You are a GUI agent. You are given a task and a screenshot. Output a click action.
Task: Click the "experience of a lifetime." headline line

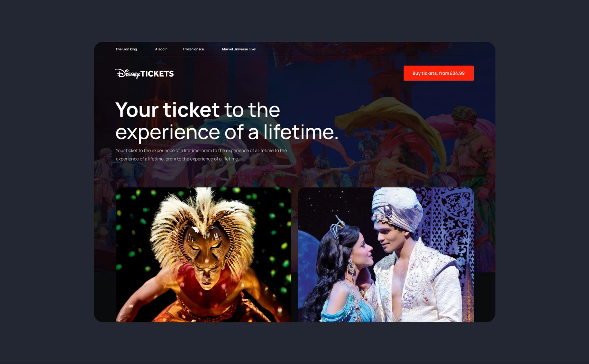point(227,132)
